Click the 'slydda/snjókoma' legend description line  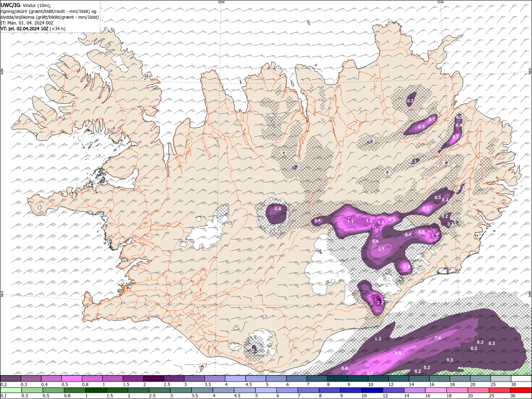point(50,17)
